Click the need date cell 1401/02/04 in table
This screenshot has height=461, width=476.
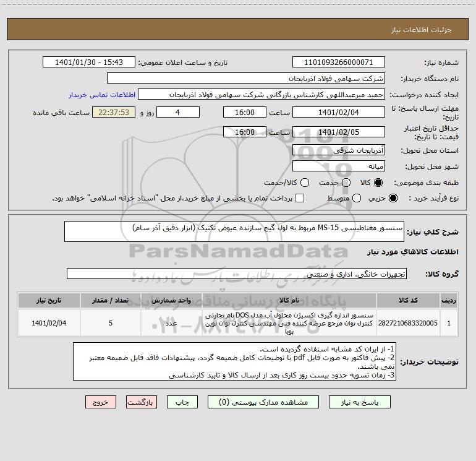coord(49,323)
